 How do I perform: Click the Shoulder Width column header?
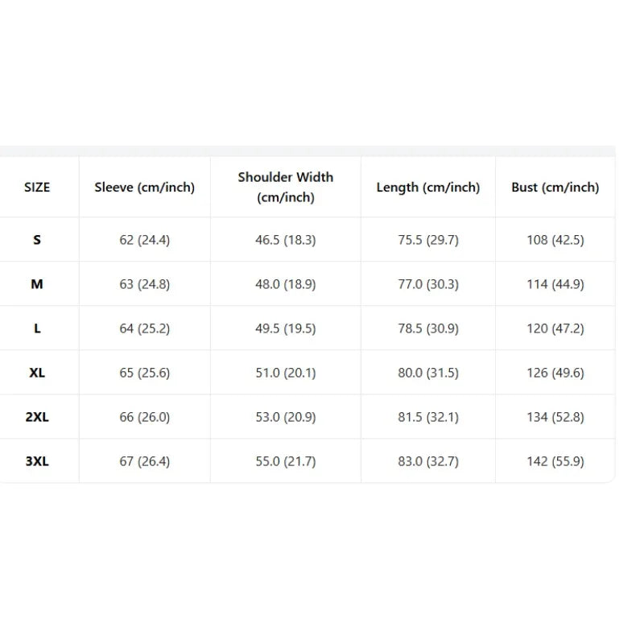[x=286, y=188]
